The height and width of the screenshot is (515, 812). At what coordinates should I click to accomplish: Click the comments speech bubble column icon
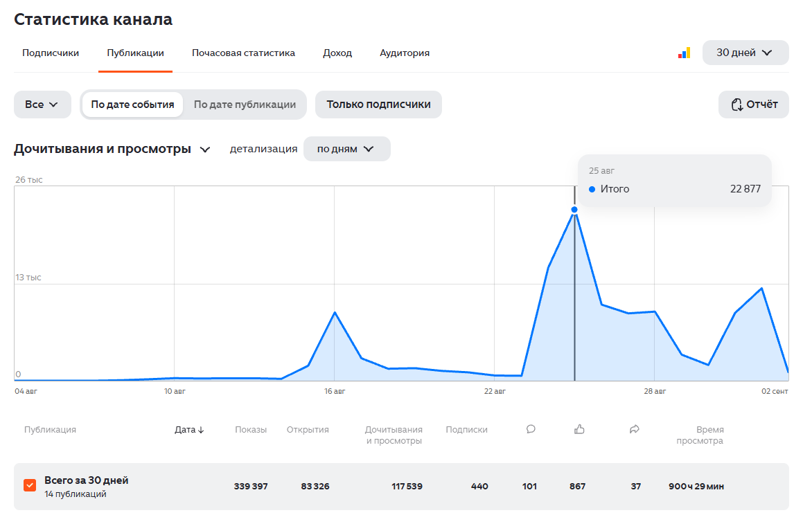tap(531, 429)
